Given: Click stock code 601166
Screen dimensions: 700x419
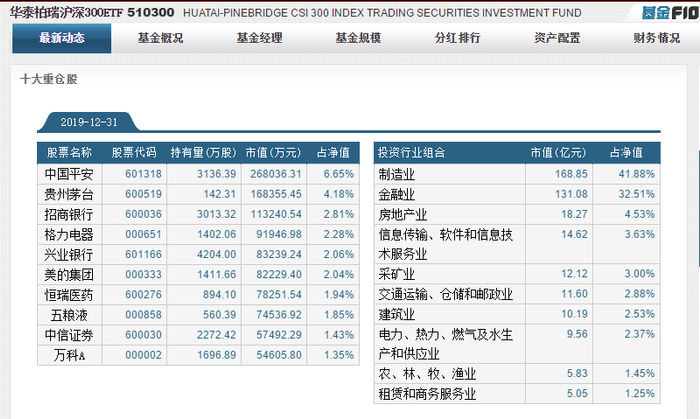Looking at the screenshot, I should 143,254.
